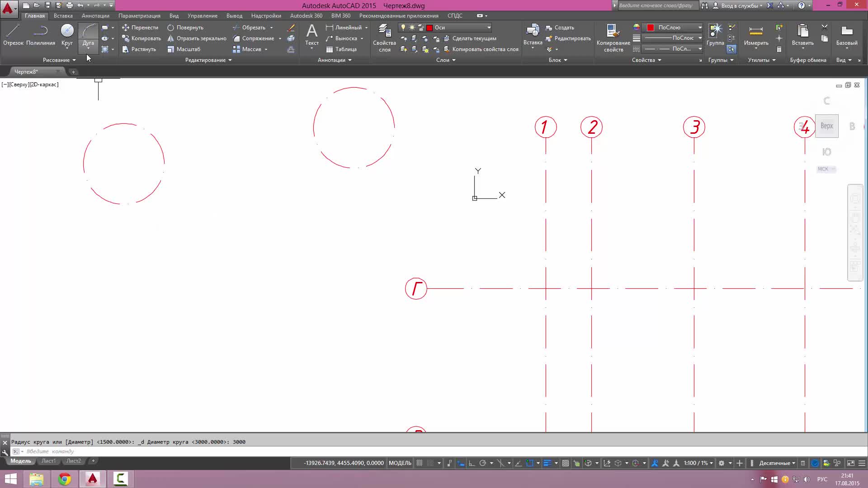This screenshot has width=868, height=488.
Task: Click the Верх face of ViewCube
Action: pyautogui.click(x=826, y=126)
